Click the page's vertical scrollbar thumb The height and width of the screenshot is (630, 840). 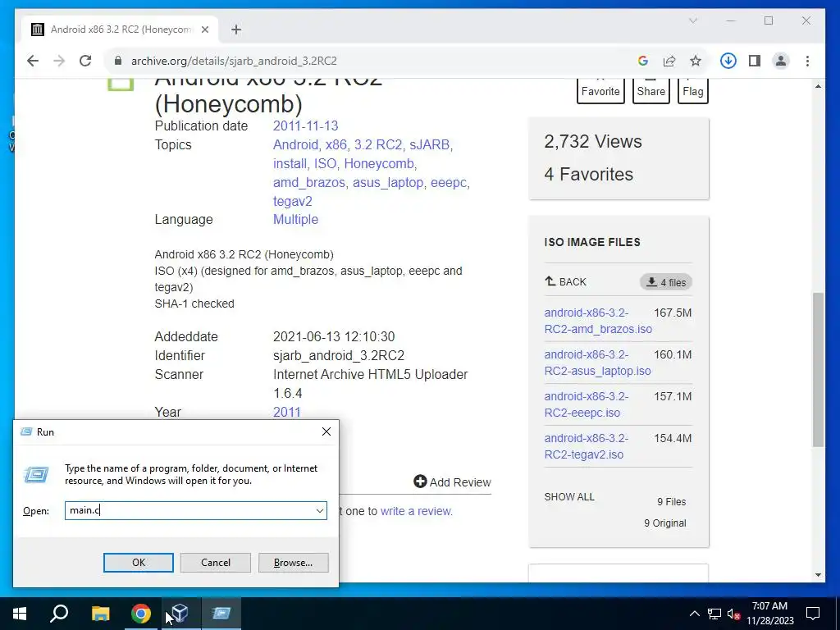(818, 370)
